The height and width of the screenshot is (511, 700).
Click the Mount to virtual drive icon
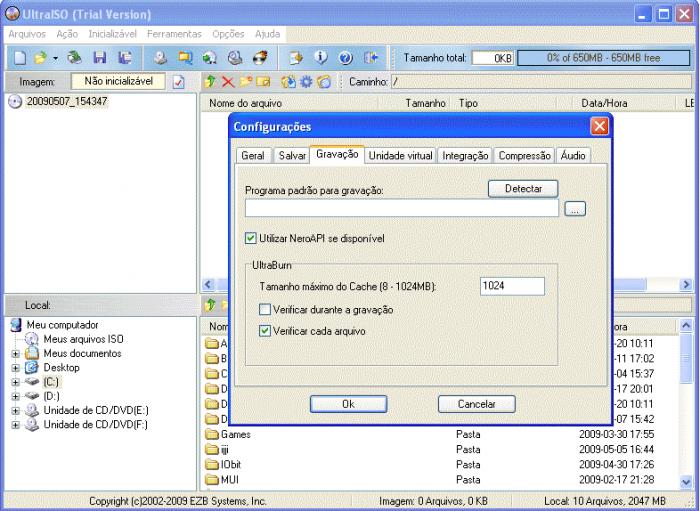pyautogui.click(x=235, y=58)
